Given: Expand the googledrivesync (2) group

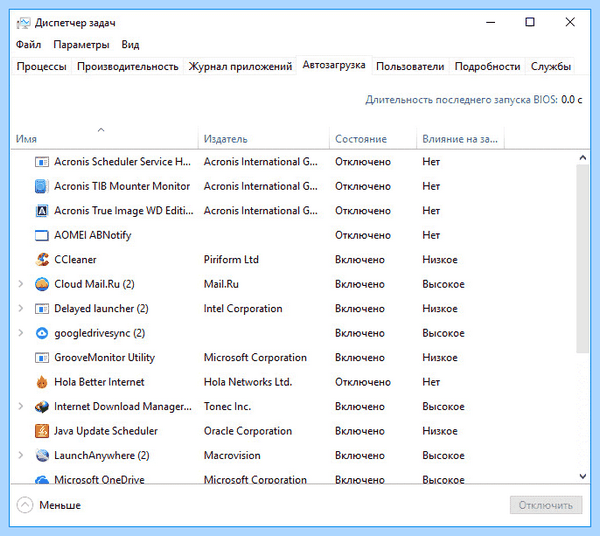Looking at the screenshot, I should [21, 333].
